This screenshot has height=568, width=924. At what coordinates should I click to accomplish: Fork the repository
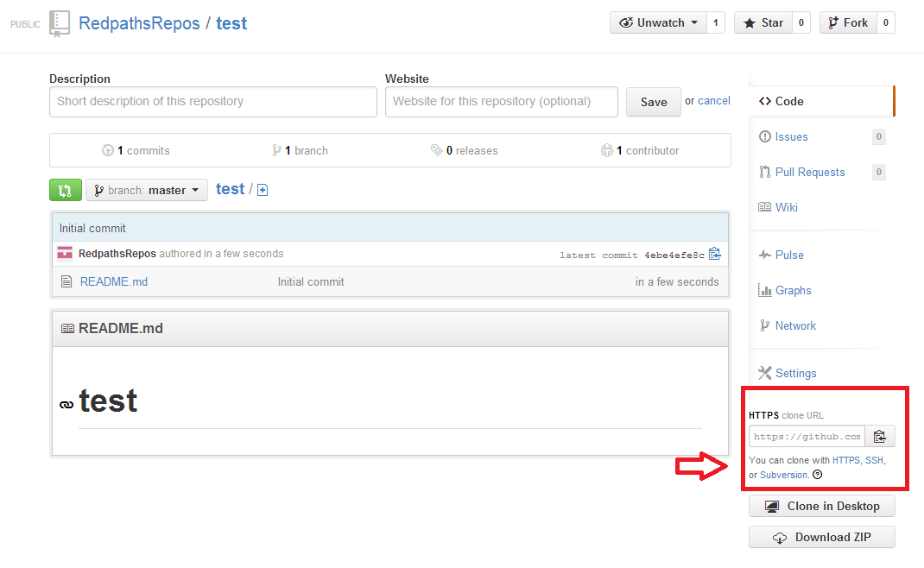pos(848,23)
